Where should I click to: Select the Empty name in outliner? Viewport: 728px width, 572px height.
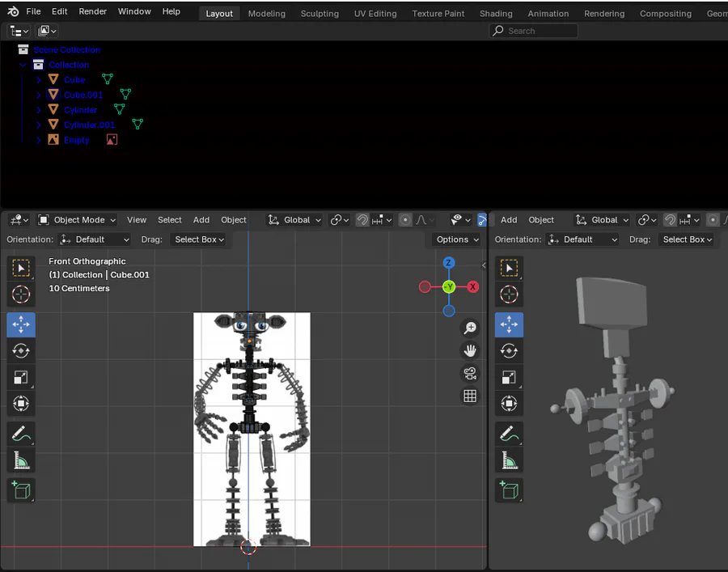[x=77, y=140]
